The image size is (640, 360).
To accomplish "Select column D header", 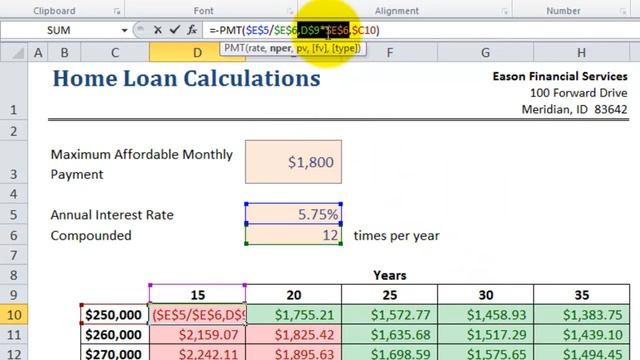I will (197, 53).
